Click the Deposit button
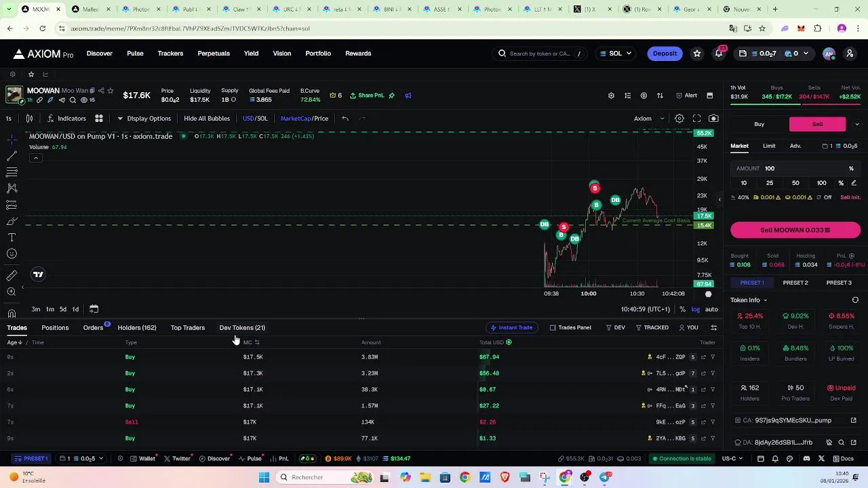This screenshot has height=488, width=868. click(665, 54)
